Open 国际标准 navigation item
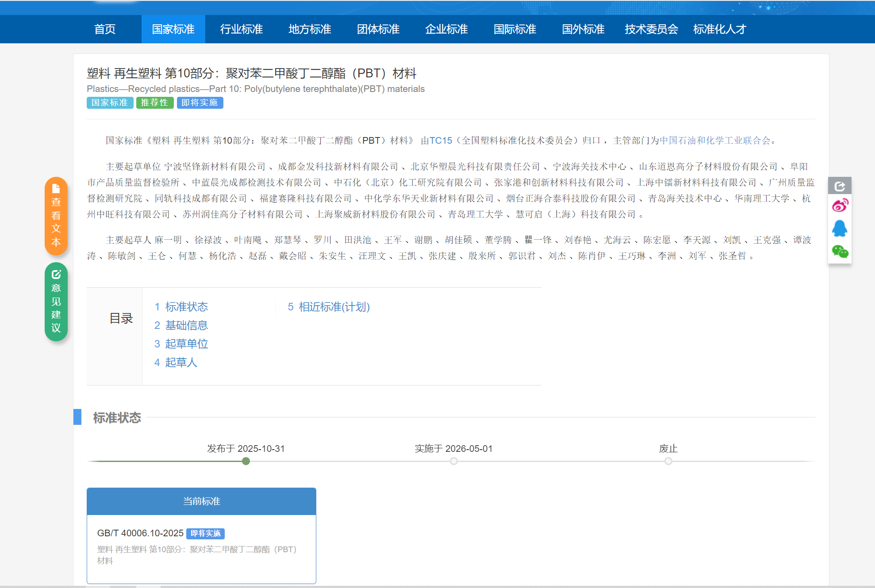Image resolution: width=875 pixels, height=588 pixels. (515, 29)
